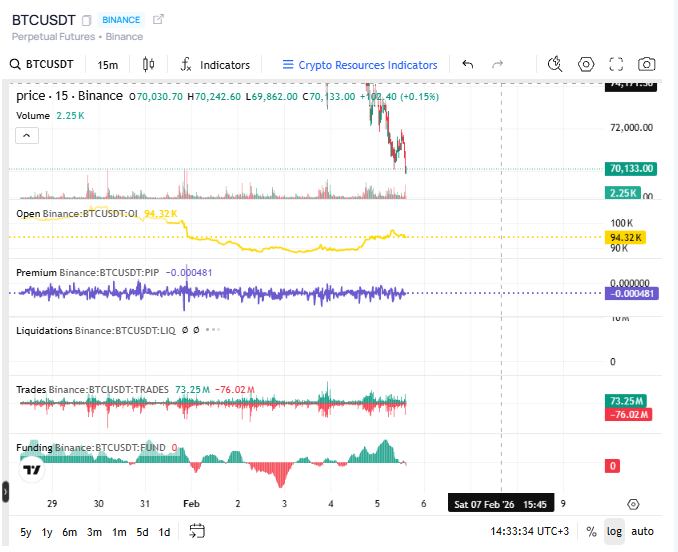Image resolution: width=678 pixels, height=552 pixels.
Task: Open the 15m interval selector
Action: point(108,65)
